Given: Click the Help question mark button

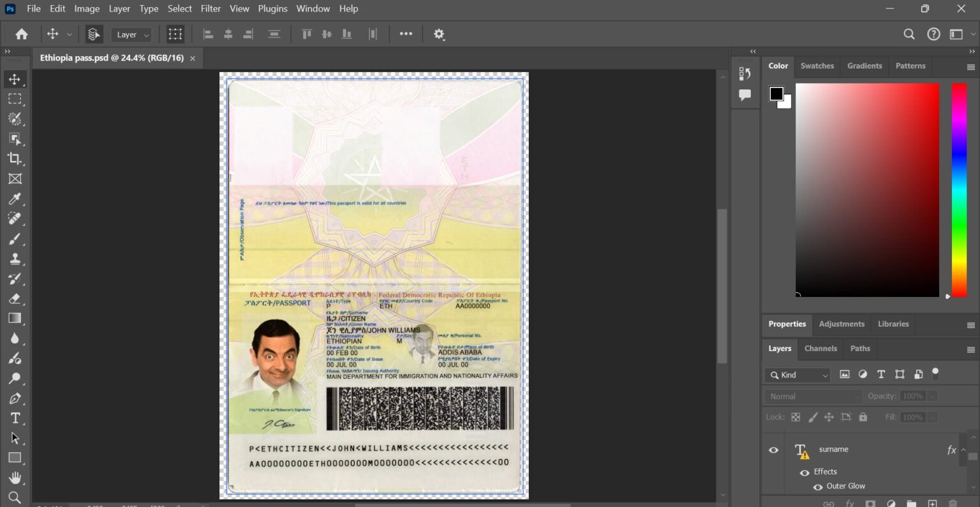Looking at the screenshot, I should click(933, 34).
